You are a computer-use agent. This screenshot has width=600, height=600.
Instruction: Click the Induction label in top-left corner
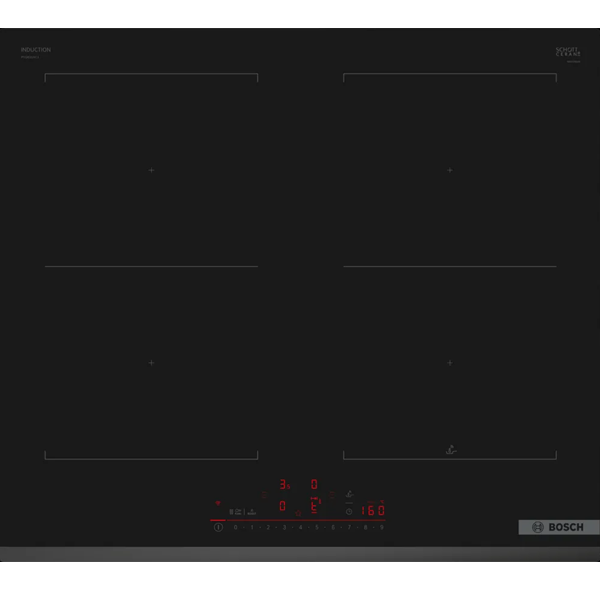pos(35,50)
